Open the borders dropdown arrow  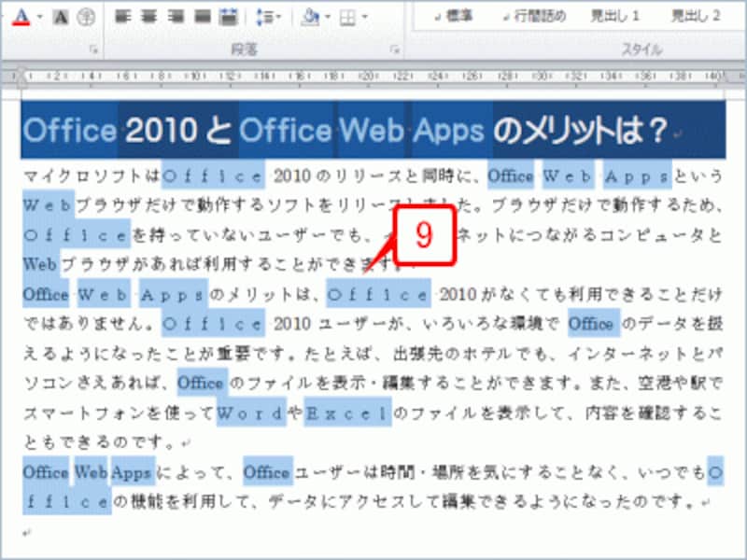click(x=365, y=18)
